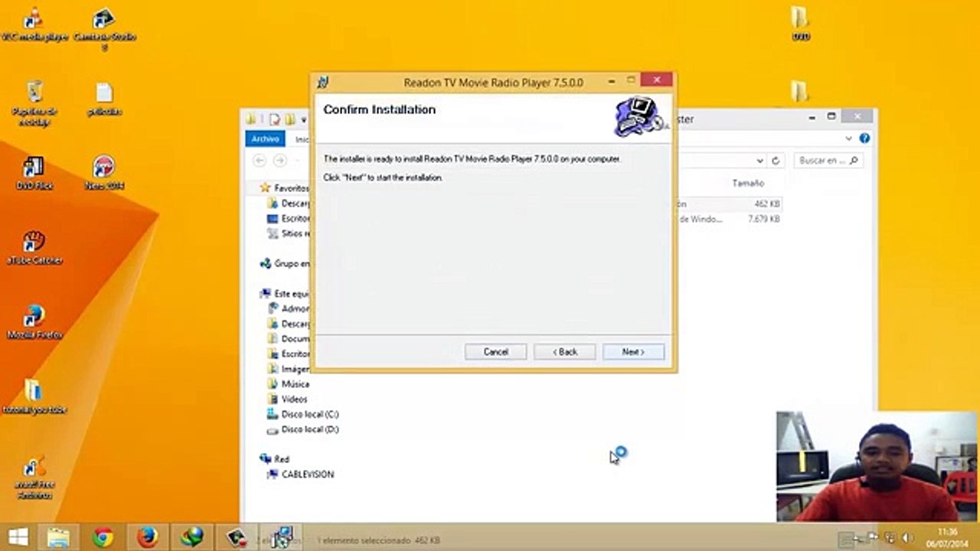980x551 pixels.
Task: Go forward in the Explorer window
Action: pyautogui.click(x=279, y=160)
